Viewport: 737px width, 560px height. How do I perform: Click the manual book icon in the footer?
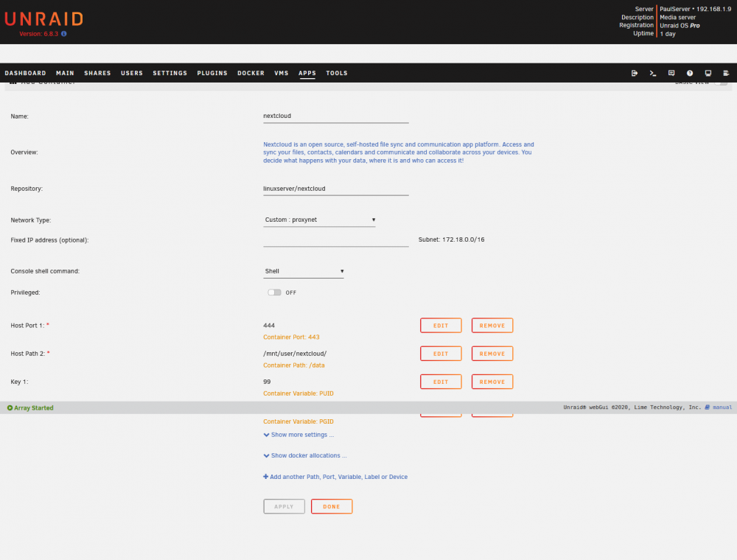click(x=707, y=407)
